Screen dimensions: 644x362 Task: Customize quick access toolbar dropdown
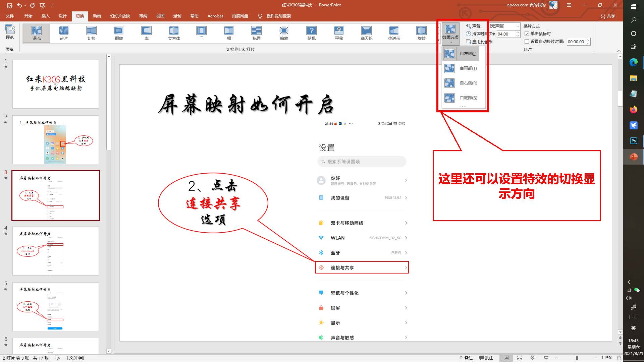click(x=52, y=6)
